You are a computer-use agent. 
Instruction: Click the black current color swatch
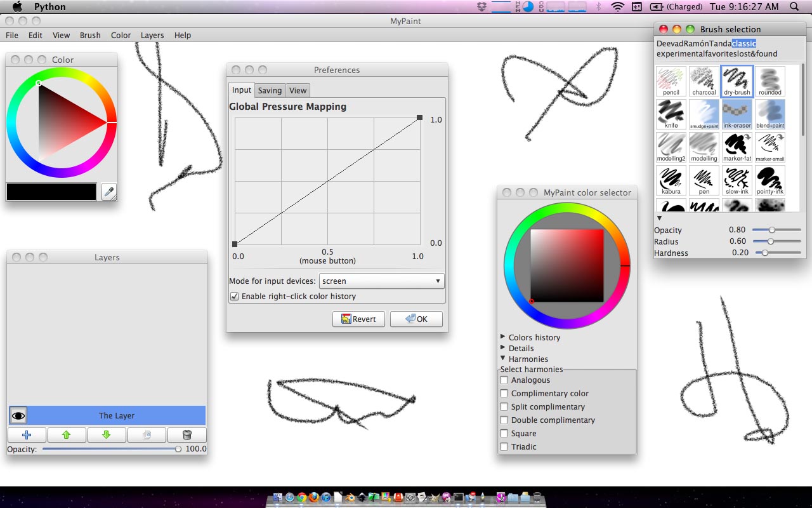click(51, 192)
